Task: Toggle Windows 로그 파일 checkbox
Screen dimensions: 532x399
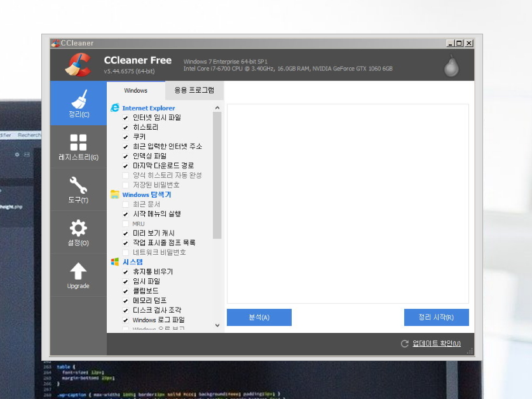Action: pos(126,320)
